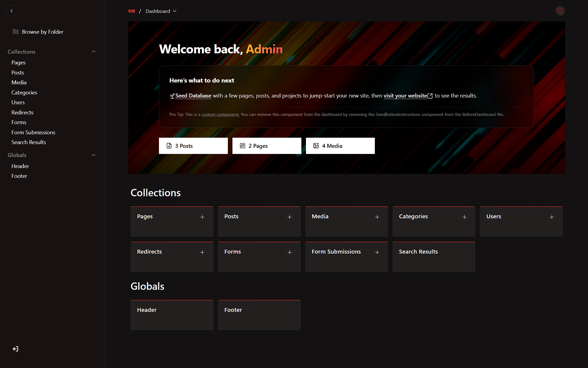
Task: Add new Media via the plus icon
Action: click(x=377, y=217)
